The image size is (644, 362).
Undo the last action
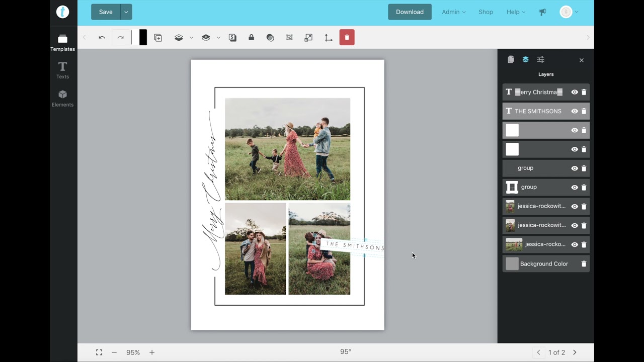point(102,37)
